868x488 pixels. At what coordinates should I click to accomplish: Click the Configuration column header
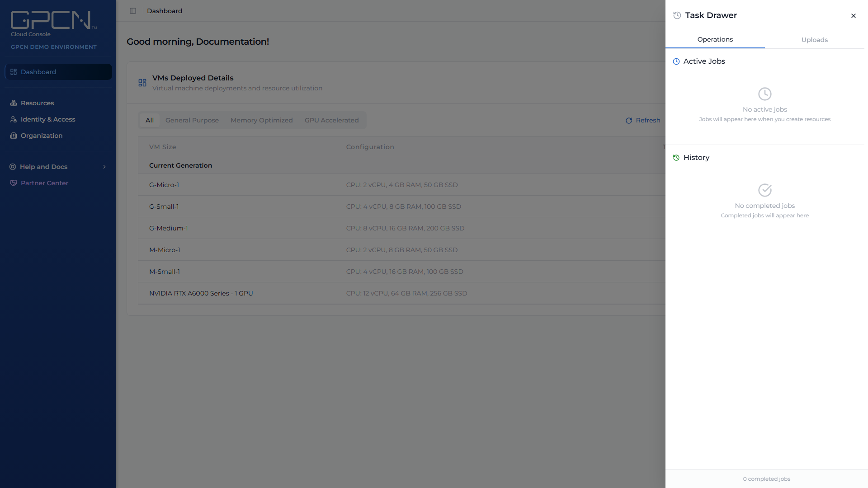click(370, 147)
